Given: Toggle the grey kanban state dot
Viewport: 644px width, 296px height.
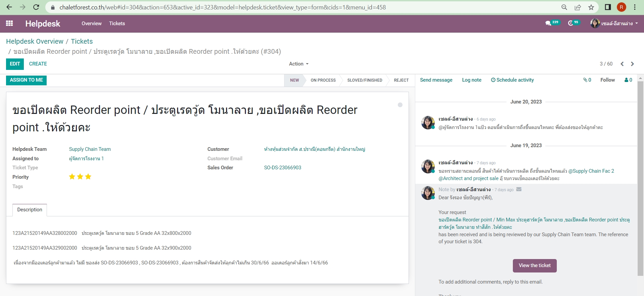Looking at the screenshot, I should (x=400, y=105).
